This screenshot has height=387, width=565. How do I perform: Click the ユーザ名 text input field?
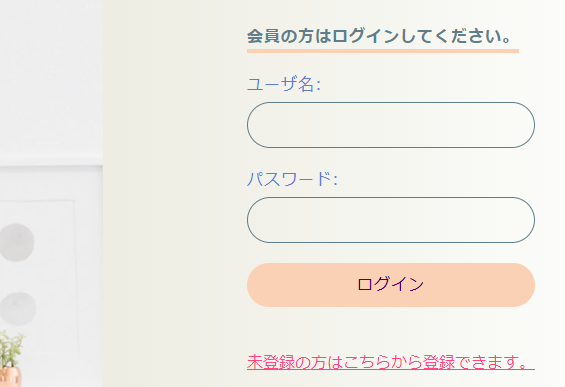click(x=391, y=125)
